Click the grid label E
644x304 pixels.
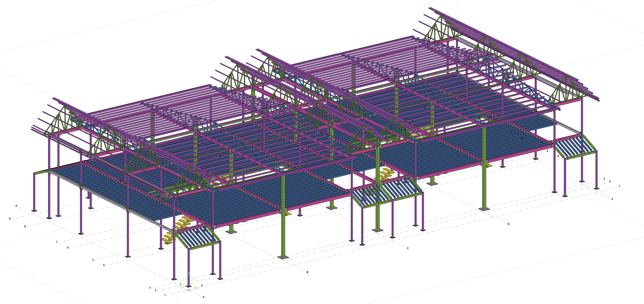tap(612, 199)
